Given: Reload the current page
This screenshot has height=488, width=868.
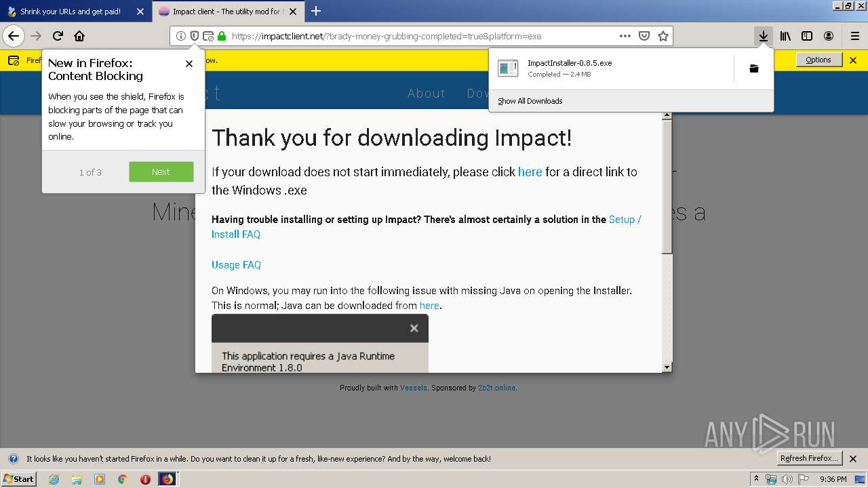Looking at the screenshot, I should click(58, 36).
